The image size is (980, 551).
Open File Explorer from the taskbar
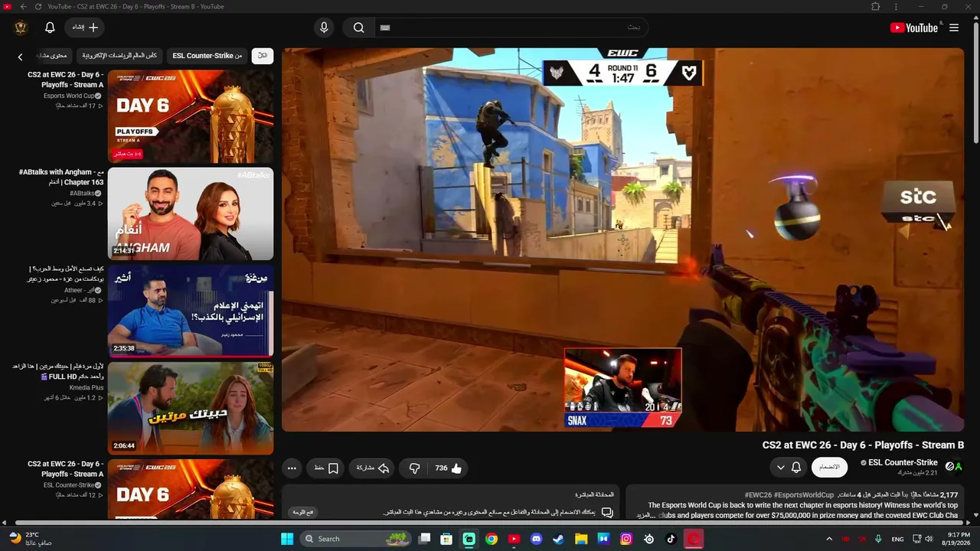(581, 539)
